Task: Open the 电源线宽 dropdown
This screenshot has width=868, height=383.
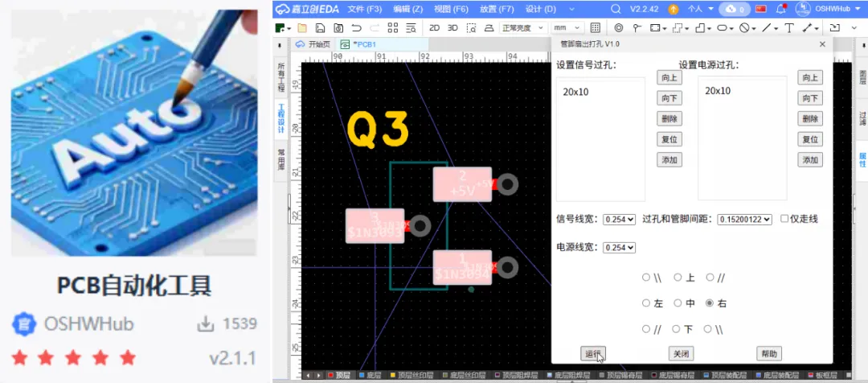Action: [x=619, y=248]
